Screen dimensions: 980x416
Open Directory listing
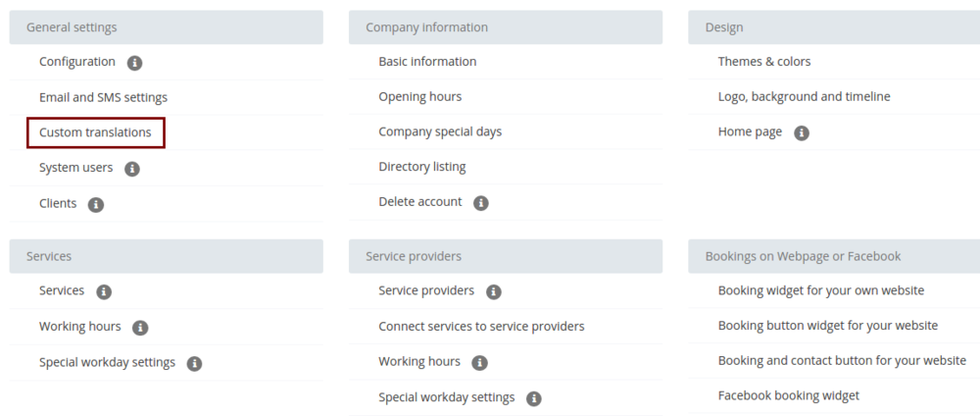tap(422, 168)
